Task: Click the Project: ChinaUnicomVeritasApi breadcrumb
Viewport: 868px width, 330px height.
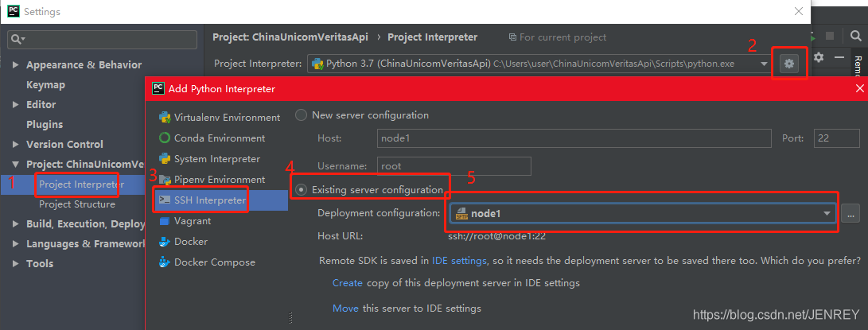Action: click(290, 37)
